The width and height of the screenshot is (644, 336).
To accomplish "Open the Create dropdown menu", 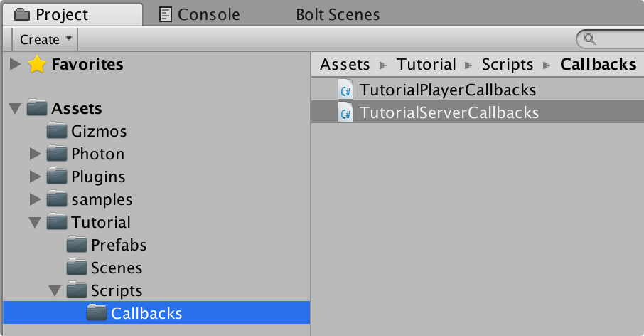I will pos(45,39).
